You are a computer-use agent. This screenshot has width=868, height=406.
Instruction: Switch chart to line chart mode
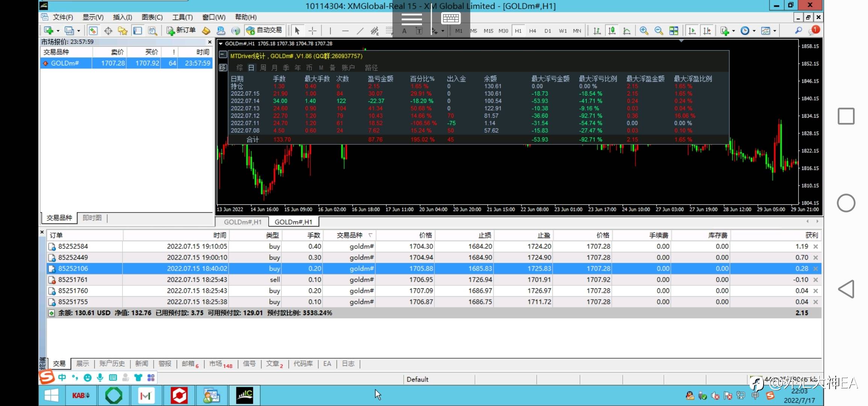click(626, 31)
